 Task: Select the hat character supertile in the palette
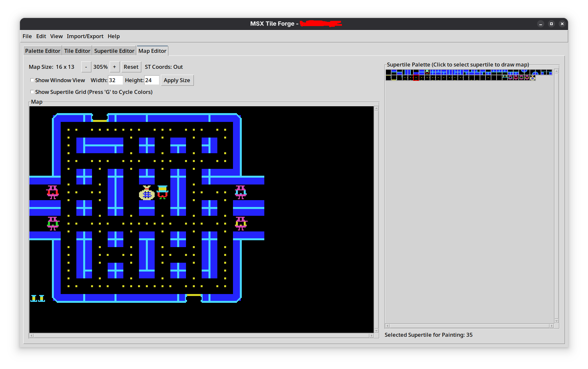coord(427,72)
